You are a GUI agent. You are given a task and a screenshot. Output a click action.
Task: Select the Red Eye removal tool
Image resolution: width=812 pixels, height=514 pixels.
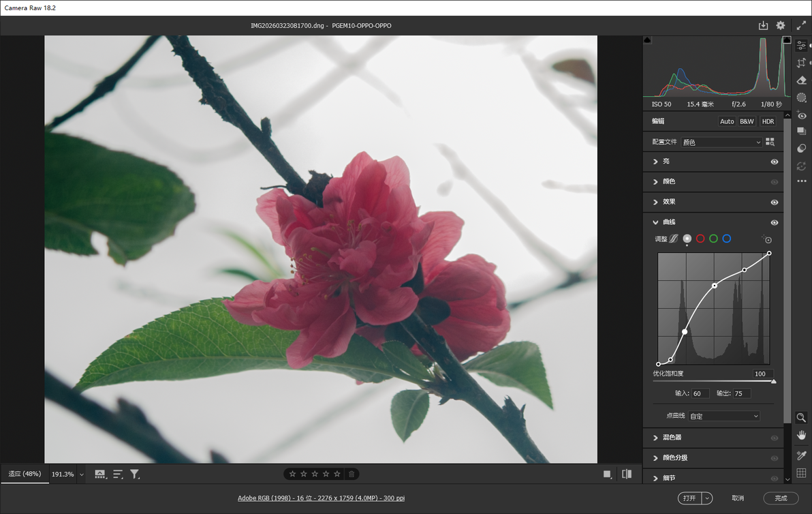coord(801,115)
